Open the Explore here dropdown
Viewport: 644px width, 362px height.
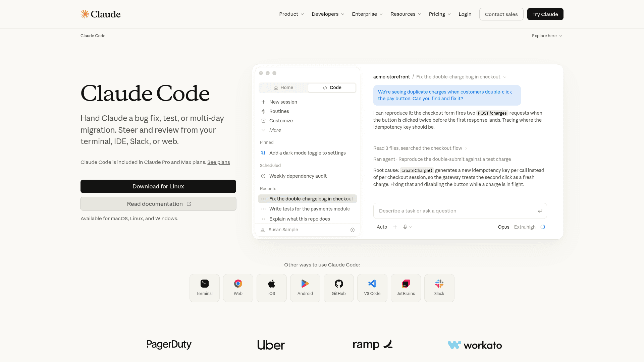coord(547,36)
